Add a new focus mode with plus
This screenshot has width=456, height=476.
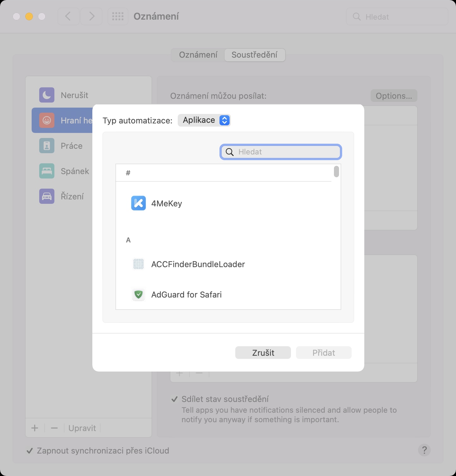[x=35, y=428]
